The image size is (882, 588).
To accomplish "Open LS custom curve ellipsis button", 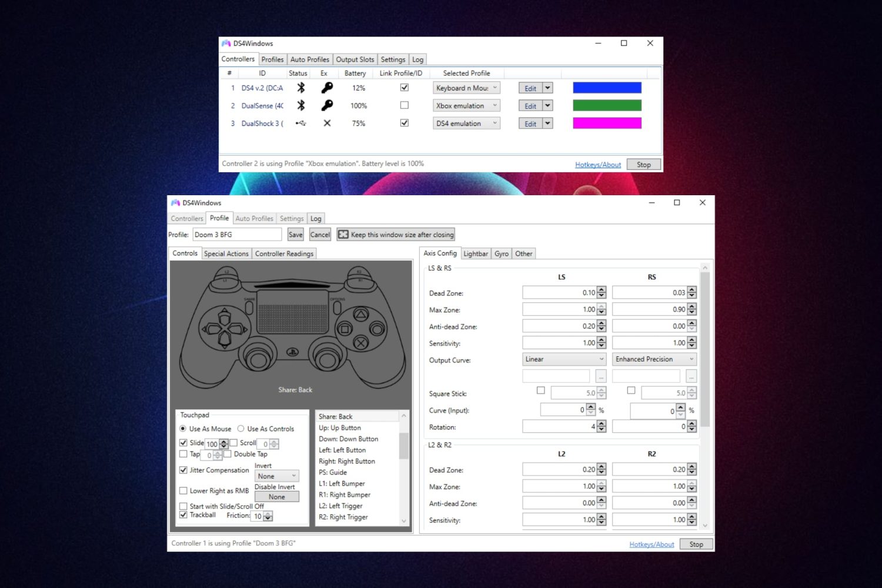I will [600, 376].
